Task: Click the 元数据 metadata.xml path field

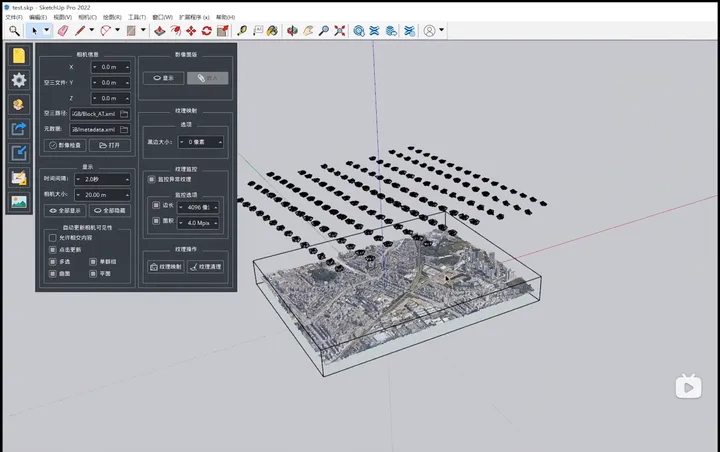Action: pyautogui.click(x=92, y=129)
